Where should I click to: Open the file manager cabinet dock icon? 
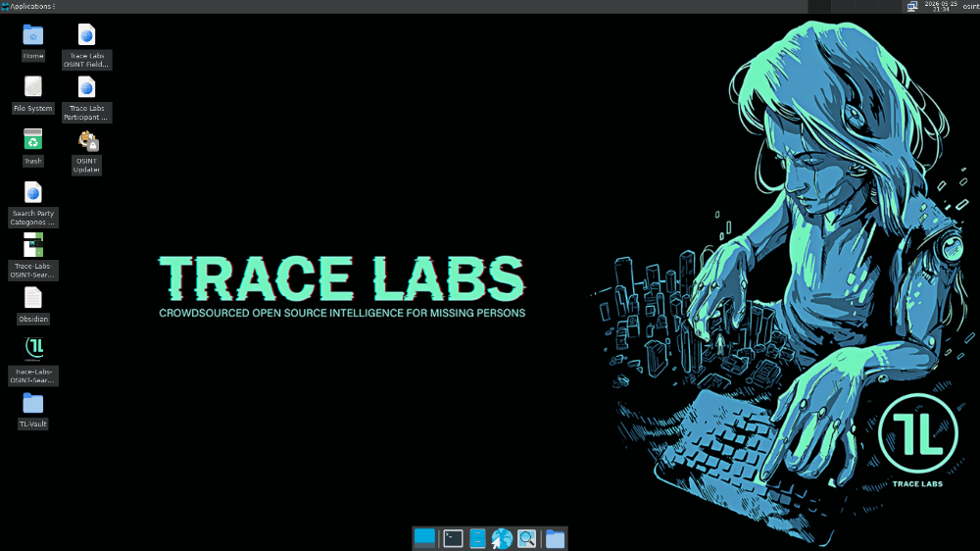click(477, 538)
